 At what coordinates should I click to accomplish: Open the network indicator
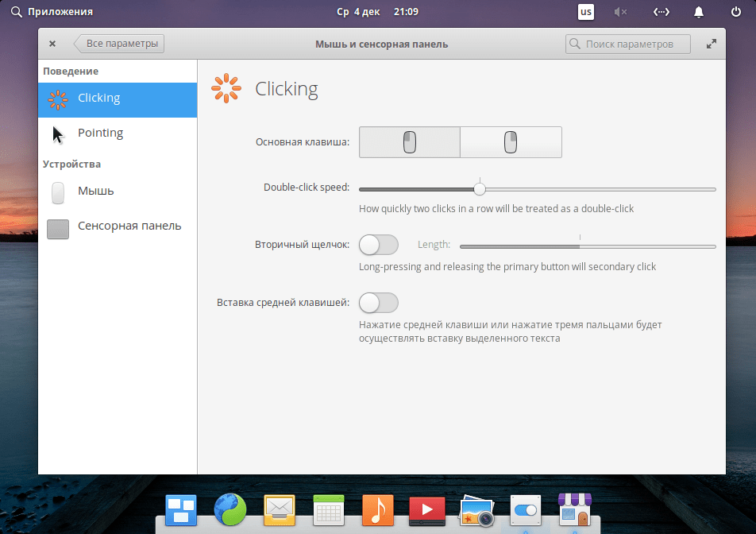click(661, 12)
